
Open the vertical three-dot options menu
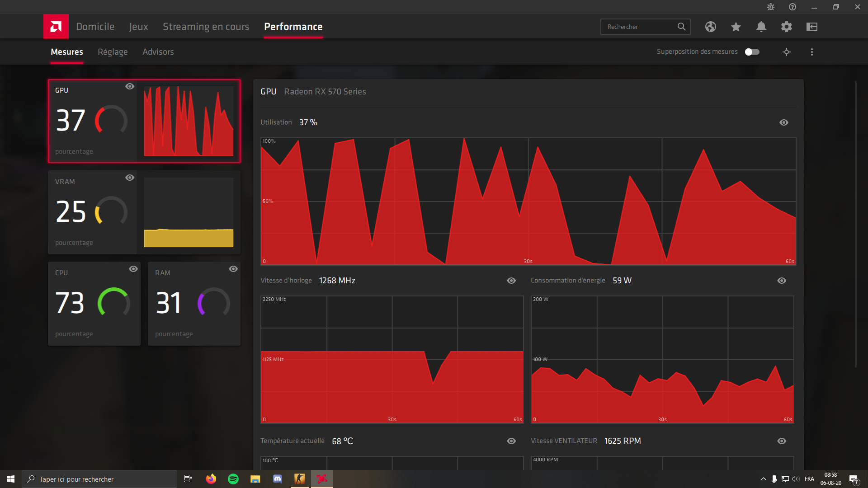coord(812,52)
